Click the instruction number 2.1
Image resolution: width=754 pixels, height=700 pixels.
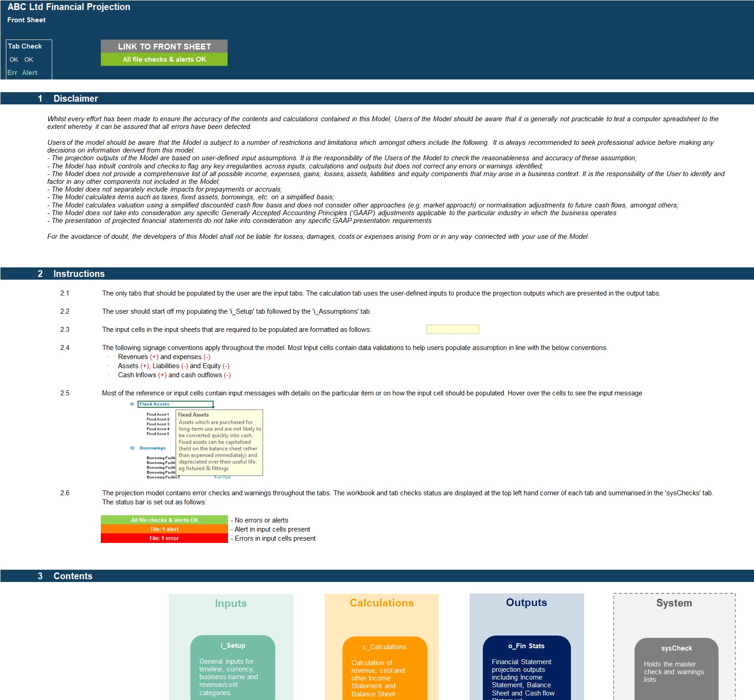(65, 293)
